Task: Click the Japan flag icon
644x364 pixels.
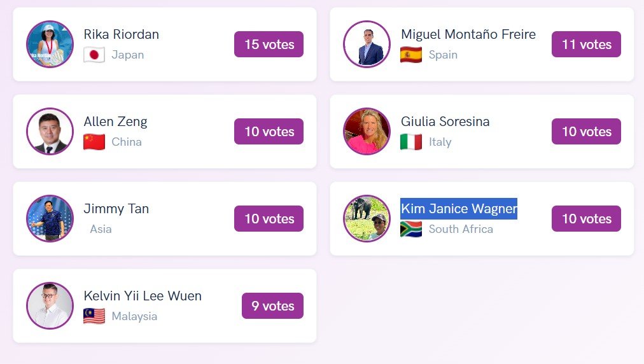Action: pyautogui.click(x=94, y=55)
